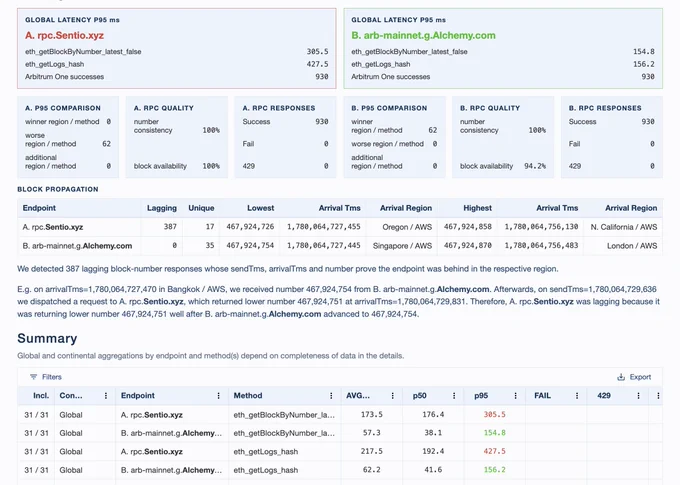
Task: Open Continent column menu dots
Action: pyautogui.click(x=106, y=396)
